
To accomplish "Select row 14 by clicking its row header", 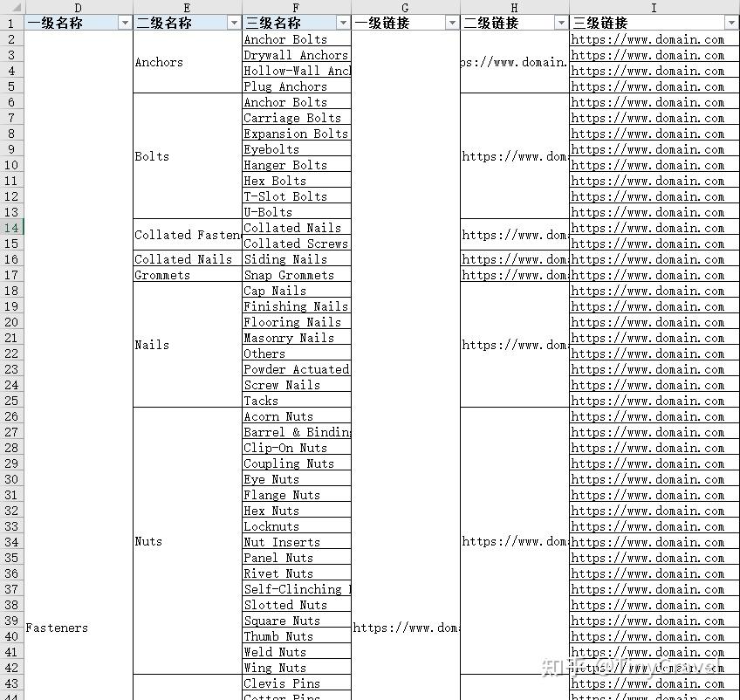I will click(x=11, y=228).
